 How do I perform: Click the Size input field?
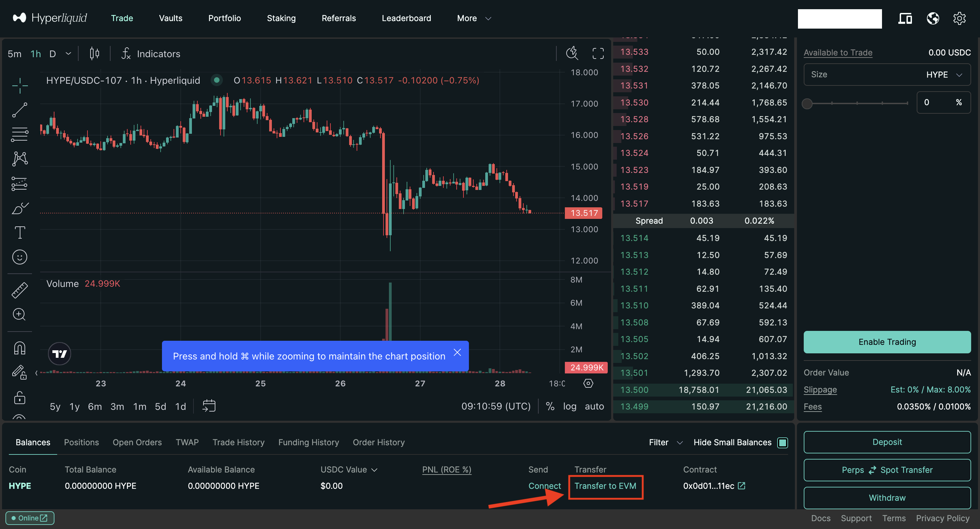[887, 75]
